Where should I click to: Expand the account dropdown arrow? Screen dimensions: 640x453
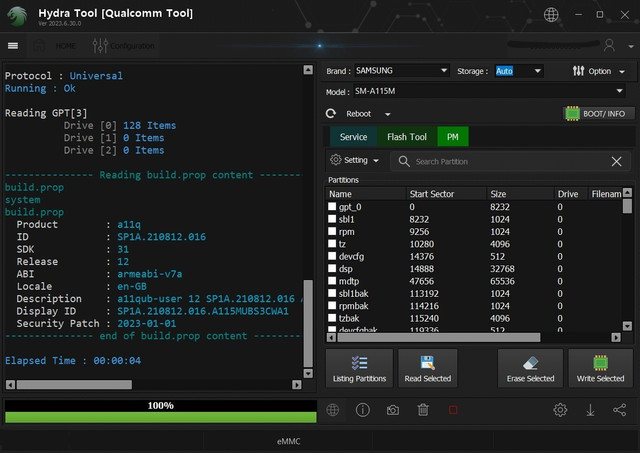[631, 47]
